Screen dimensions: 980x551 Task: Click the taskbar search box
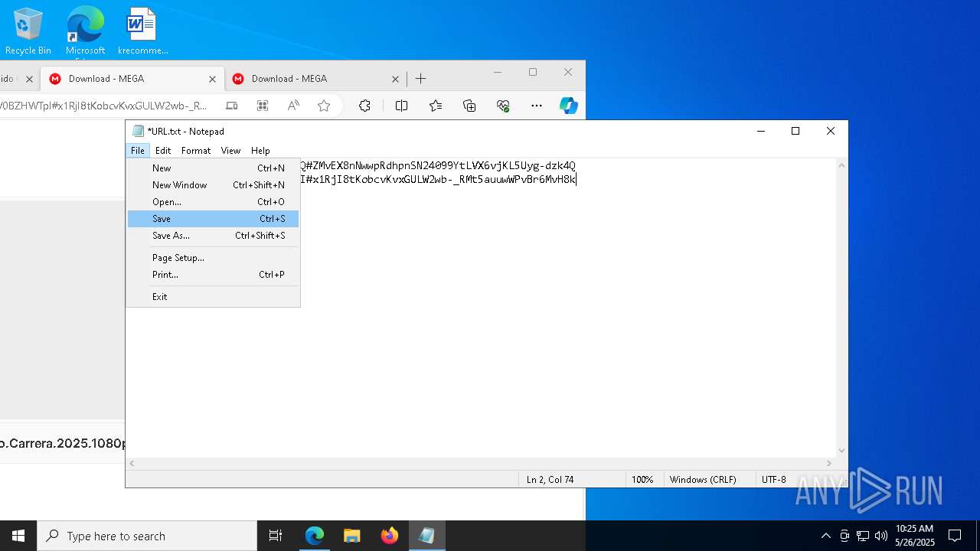(x=147, y=536)
